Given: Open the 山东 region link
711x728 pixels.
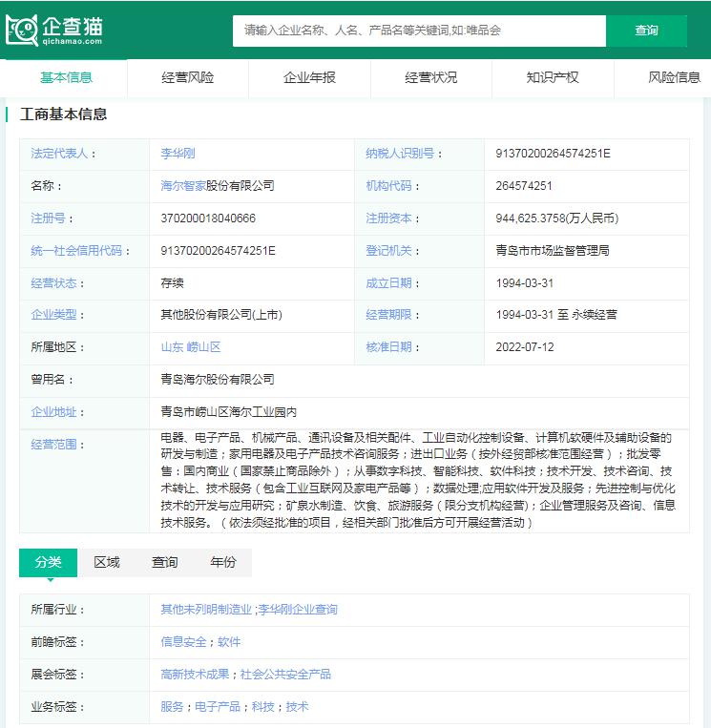Looking at the screenshot, I should point(172,347).
